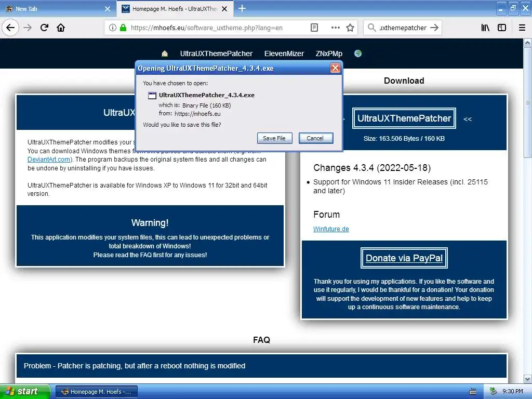
Task: Select Homepage M. Hoefs taskbar button
Action: (x=96, y=392)
